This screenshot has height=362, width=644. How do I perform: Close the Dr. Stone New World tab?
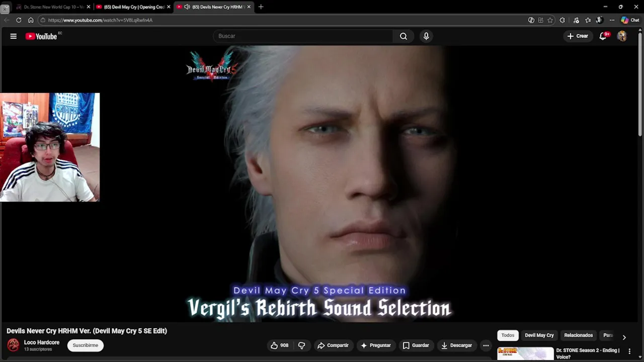pos(89,7)
